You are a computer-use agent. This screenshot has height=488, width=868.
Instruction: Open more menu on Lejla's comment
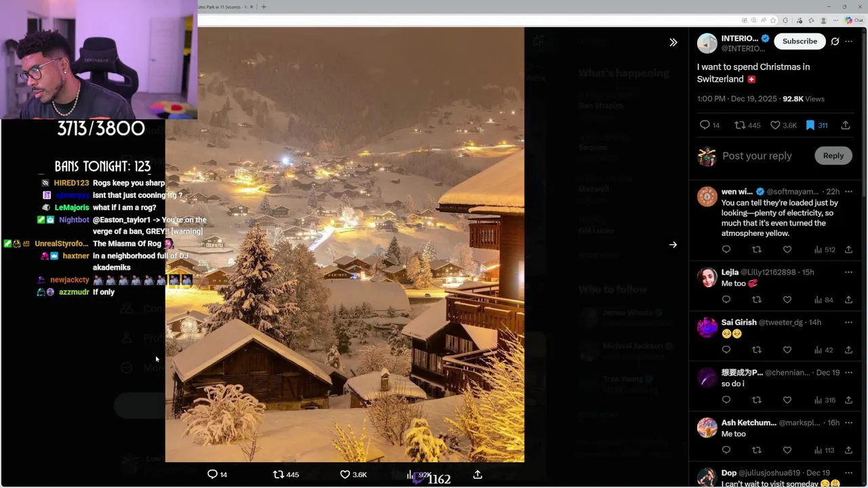[x=848, y=272]
